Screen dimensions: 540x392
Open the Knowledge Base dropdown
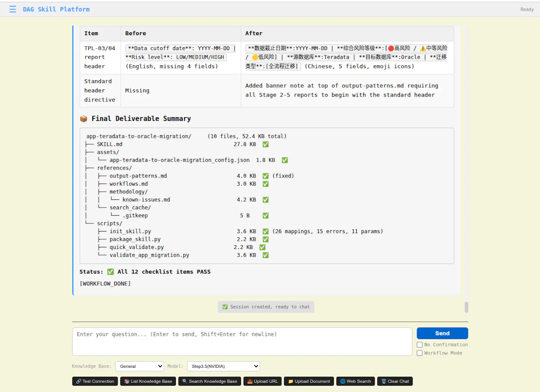click(140, 366)
